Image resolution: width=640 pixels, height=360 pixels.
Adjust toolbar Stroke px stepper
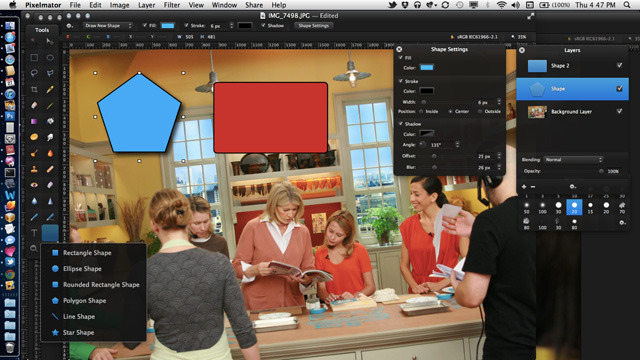point(231,25)
